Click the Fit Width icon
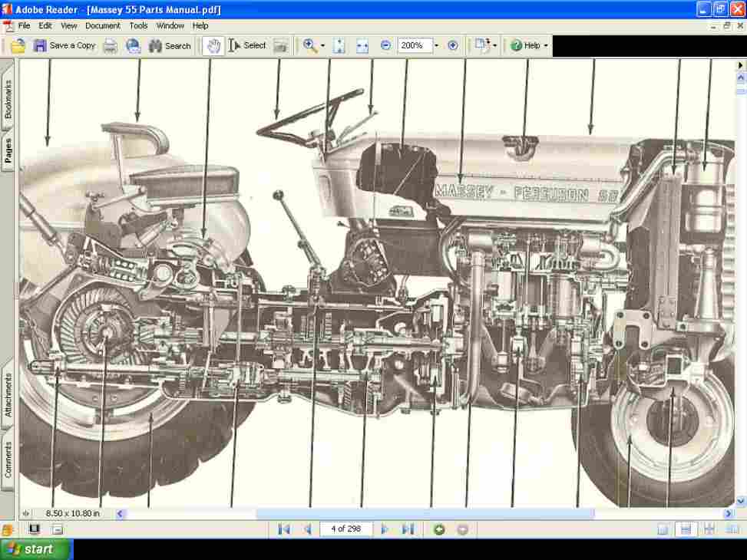The height and width of the screenshot is (560, 747). tap(362, 46)
